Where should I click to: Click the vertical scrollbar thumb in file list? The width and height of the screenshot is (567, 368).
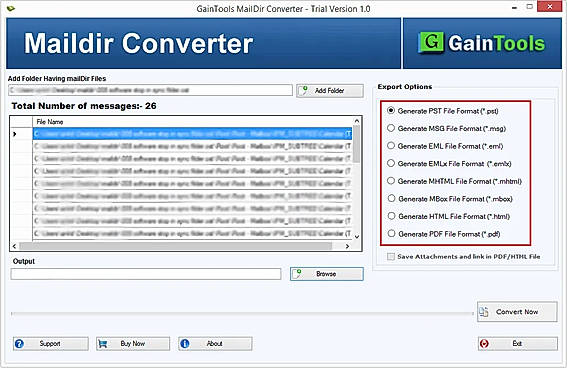pyautogui.click(x=357, y=144)
